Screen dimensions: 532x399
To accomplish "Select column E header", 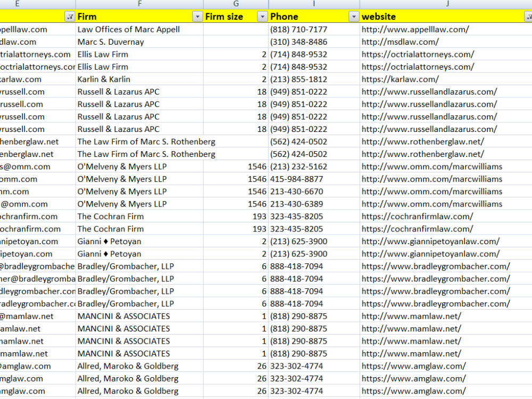I will (38, 4).
